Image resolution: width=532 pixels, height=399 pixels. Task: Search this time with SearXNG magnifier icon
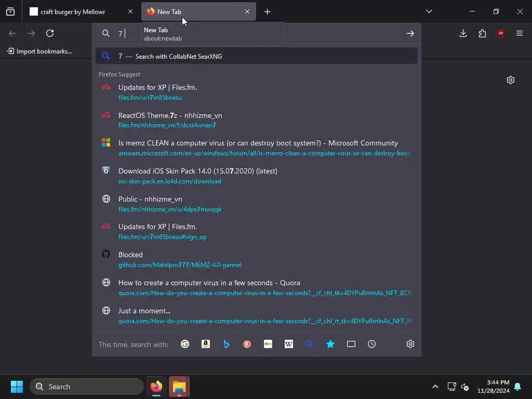click(x=310, y=344)
